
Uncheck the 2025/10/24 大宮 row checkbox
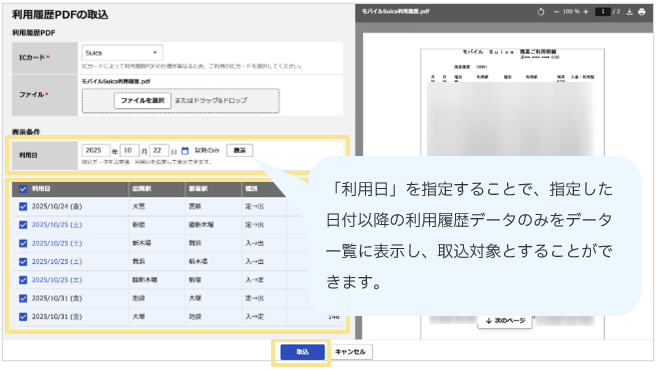point(23,206)
